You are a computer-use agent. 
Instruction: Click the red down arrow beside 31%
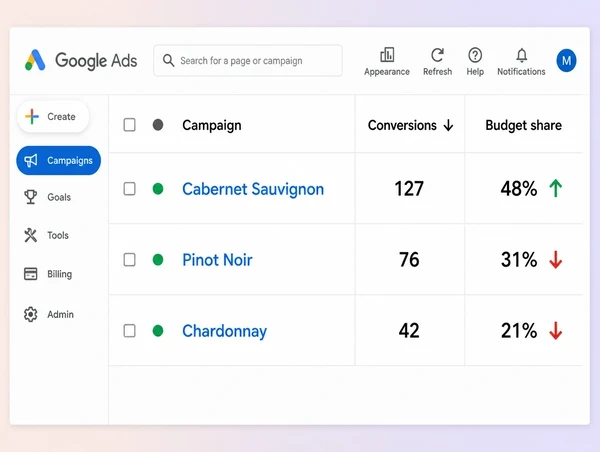coord(556,259)
